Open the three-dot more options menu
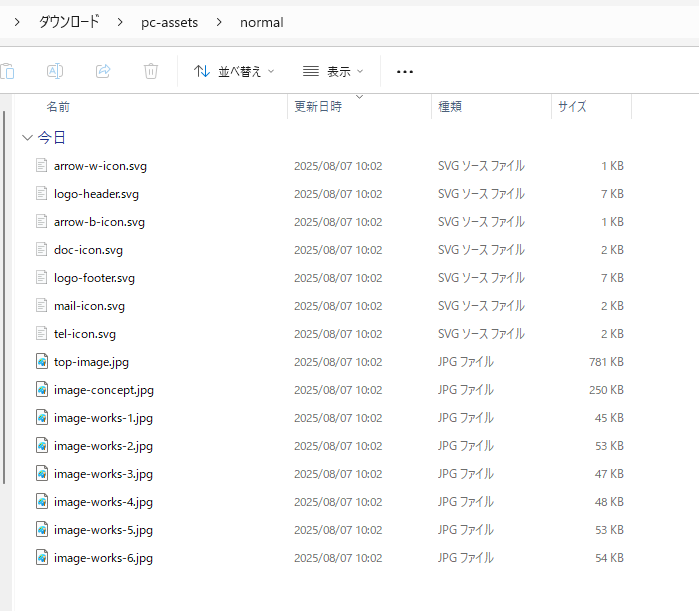This screenshot has width=699, height=611. (x=405, y=72)
